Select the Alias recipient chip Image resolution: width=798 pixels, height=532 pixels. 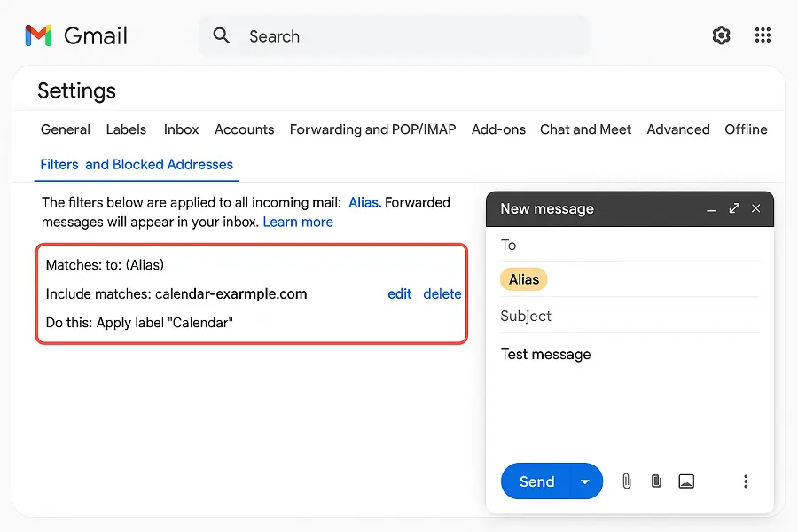tap(524, 279)
